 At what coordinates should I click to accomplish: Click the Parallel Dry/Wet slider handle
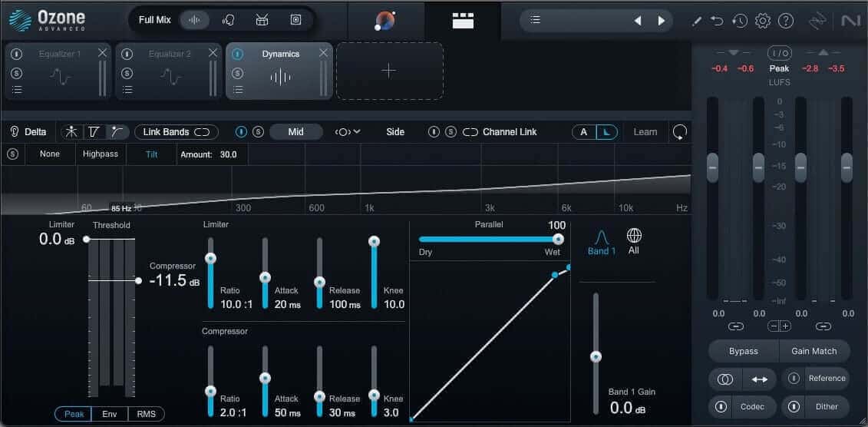(558, 240)
